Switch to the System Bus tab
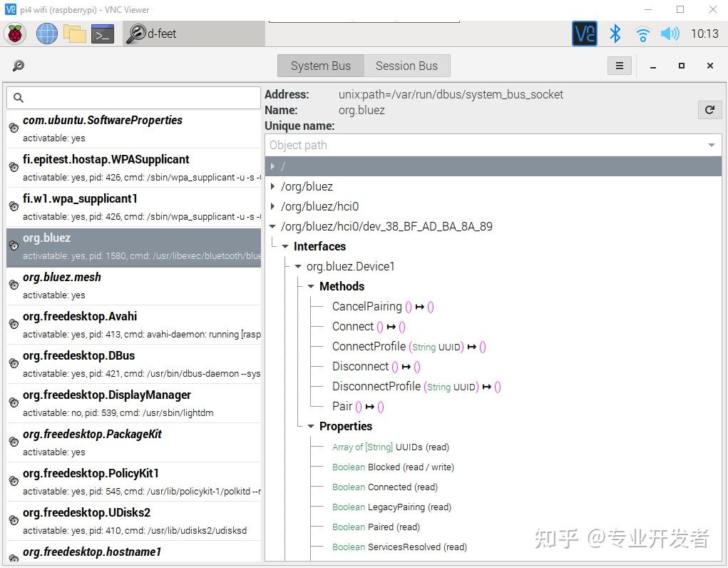The width and height of the screenshot is (728, 568). 321,66
